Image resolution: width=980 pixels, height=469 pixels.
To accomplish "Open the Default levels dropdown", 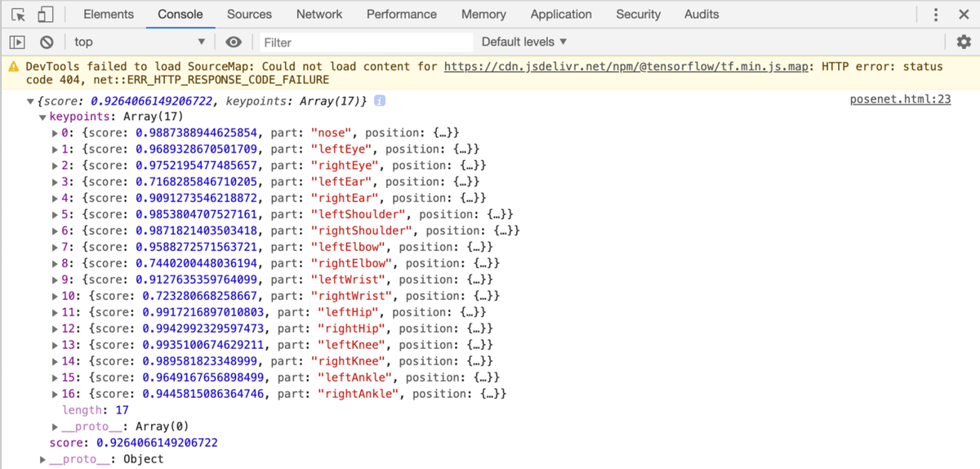I will click(x=523, y=42).
